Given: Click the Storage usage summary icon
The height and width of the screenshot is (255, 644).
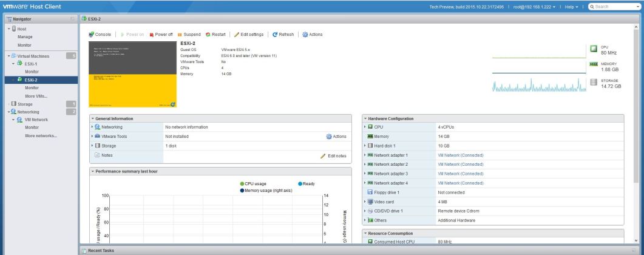Looking at the screenshot, I should pyautogui.click(x=594, y=82).
